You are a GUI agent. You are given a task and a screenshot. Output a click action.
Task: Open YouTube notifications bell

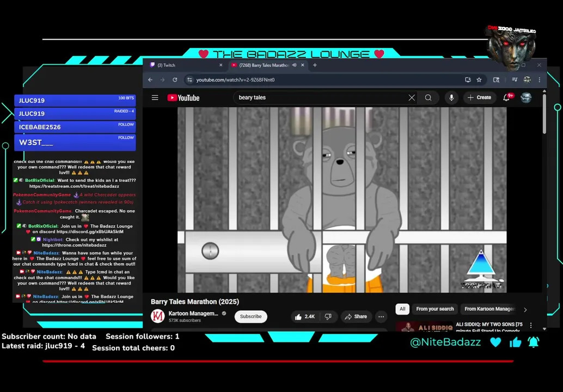click(506, 97)
